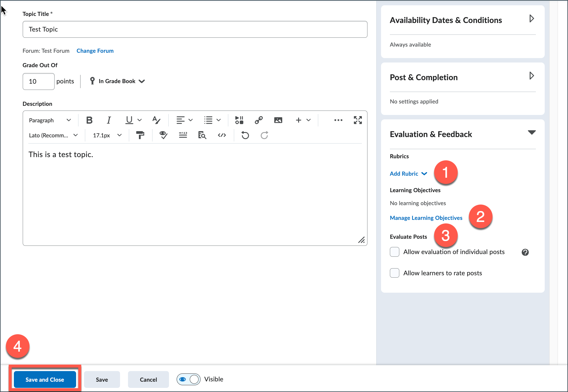The image size is (568, 392).
Task: Use the format painter tool
Action: point(140,135)
